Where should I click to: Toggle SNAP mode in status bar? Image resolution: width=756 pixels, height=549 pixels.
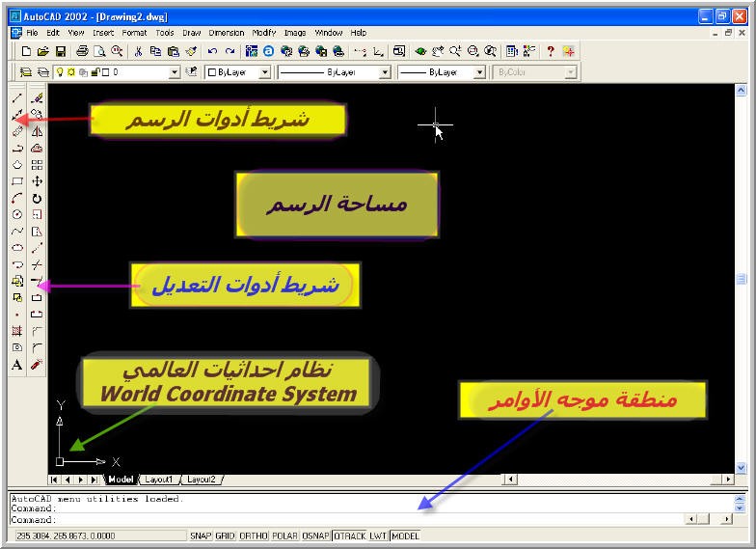click(201, 536)
